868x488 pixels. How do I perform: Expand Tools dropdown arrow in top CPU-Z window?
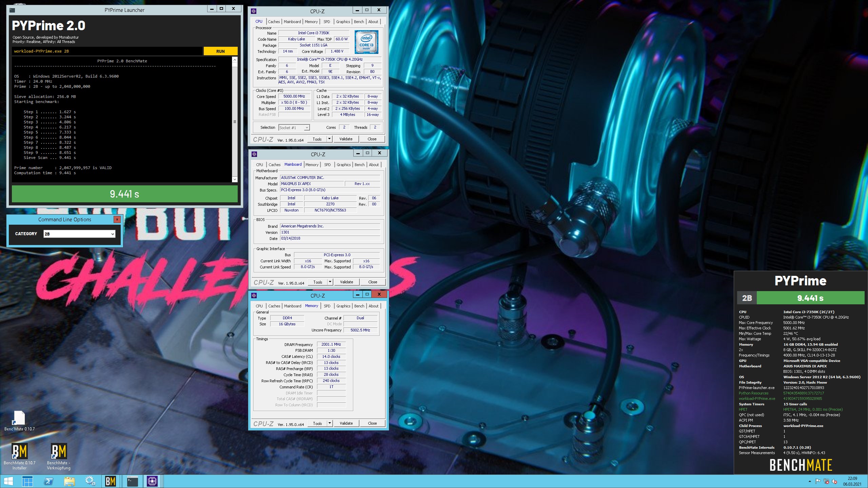coord(329,139)
